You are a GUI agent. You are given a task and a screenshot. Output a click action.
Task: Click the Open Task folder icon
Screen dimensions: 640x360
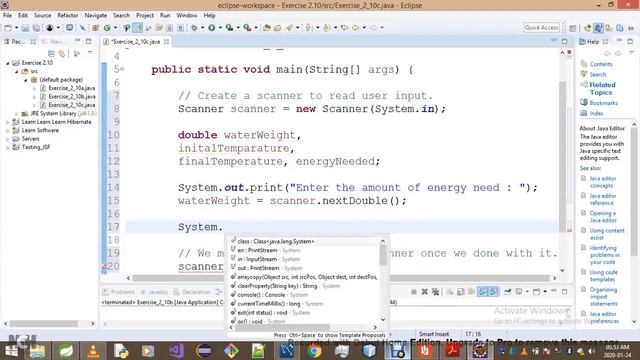[x=278, y=28]
